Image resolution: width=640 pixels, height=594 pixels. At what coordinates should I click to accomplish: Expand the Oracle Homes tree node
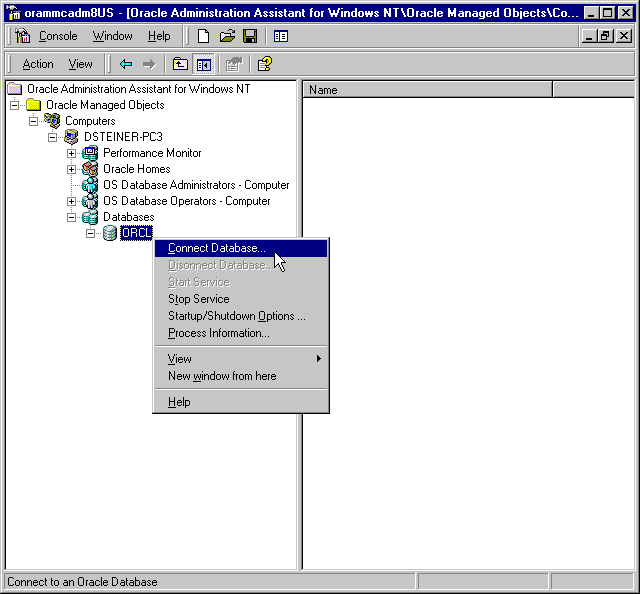tap(72, 169)
